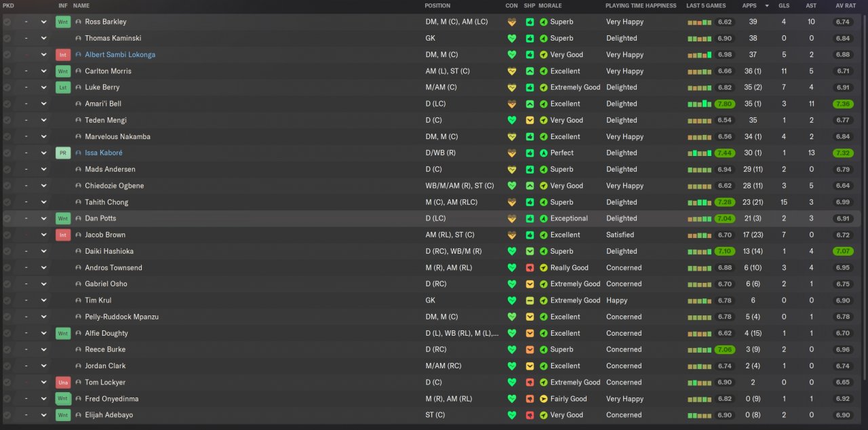Open the picked-position dropdown for Reece Burke
This screenshot has height=430, width=868.
pos(44,350)
